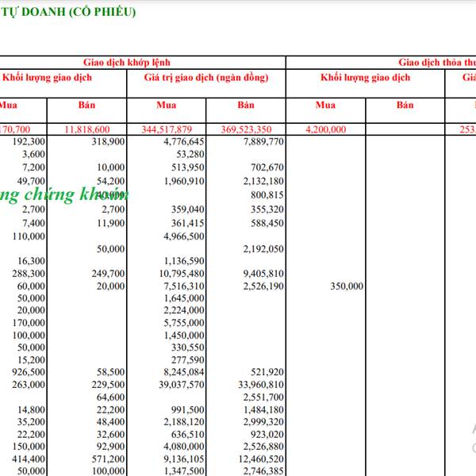Click cell value 923,020
This screenshot has width=476, height=476.
[x=267, y=435]
